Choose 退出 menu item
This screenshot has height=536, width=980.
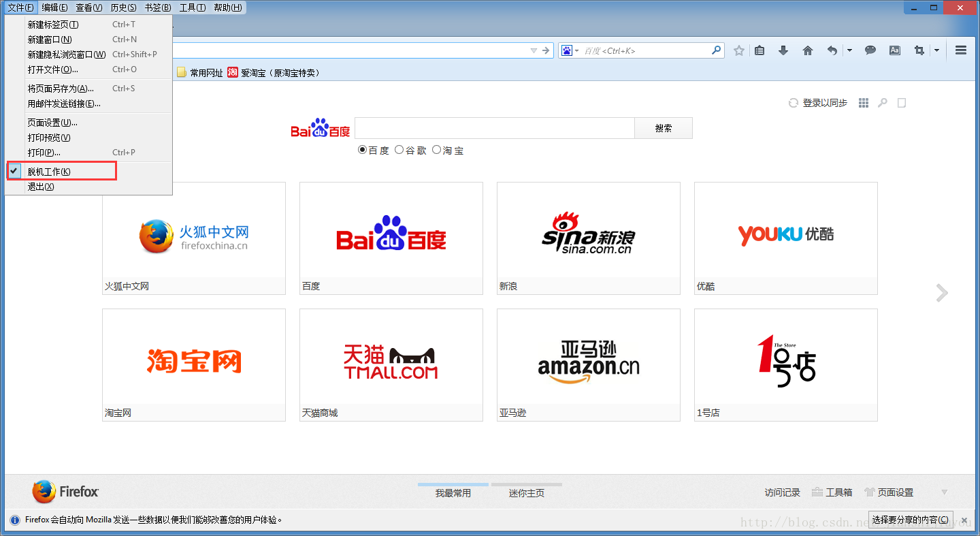click(x=88, y=187)
